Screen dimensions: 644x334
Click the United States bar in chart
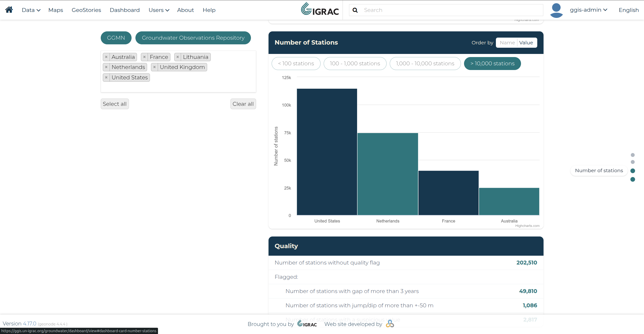tap(327, 152)
